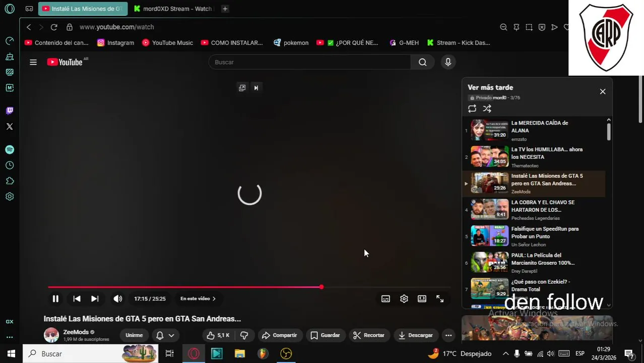Open the Instagram bookmark
The width and height of the screenshot is (644, 363).
tap(115, 43)
